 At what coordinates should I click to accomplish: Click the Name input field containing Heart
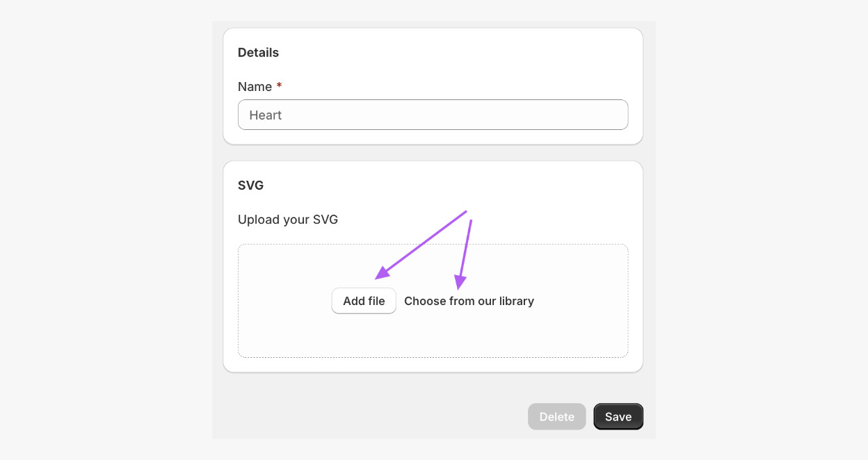coord(433,115)
